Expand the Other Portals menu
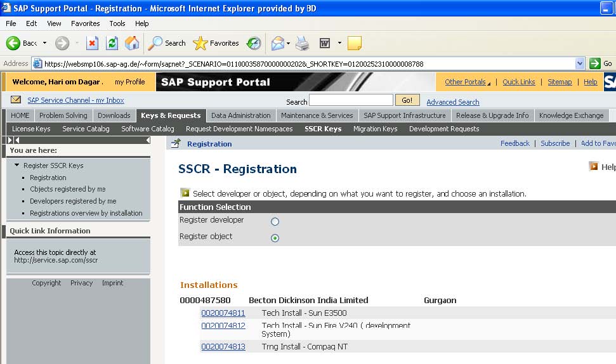The height and width of the screenshot is (364, 616). pyautogui.click(x=468, y=82)
